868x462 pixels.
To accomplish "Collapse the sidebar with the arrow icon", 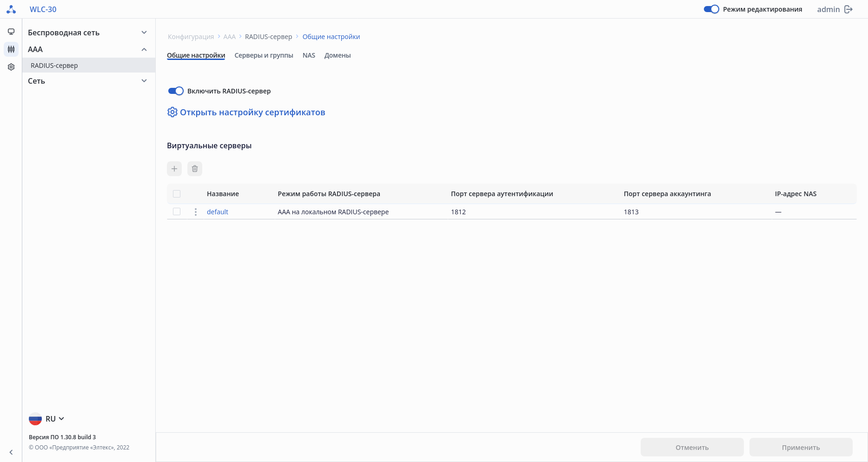I will tap(11, 452).
